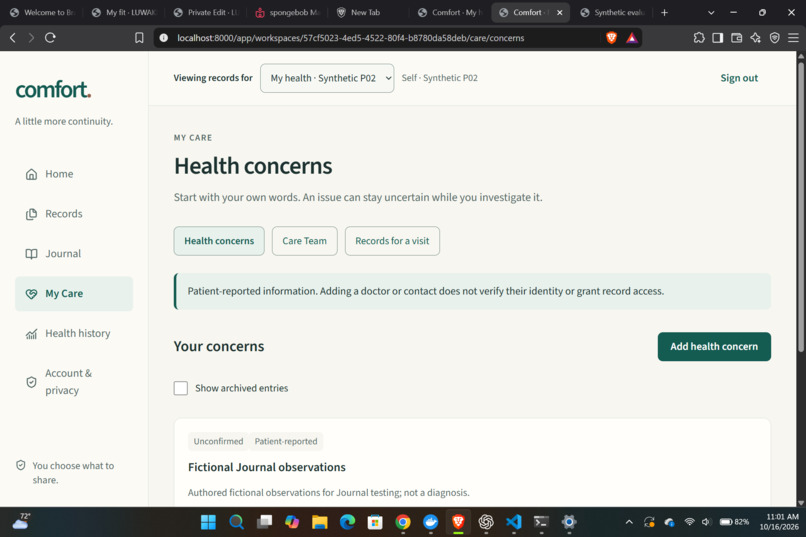Switch to the spongebob browser tab

(288, 12)
